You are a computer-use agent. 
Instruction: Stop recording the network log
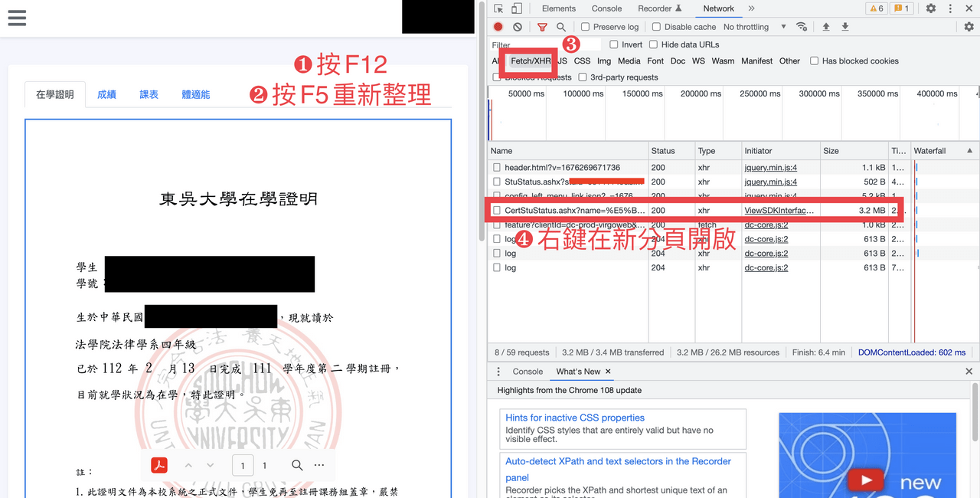click(498, 27)
